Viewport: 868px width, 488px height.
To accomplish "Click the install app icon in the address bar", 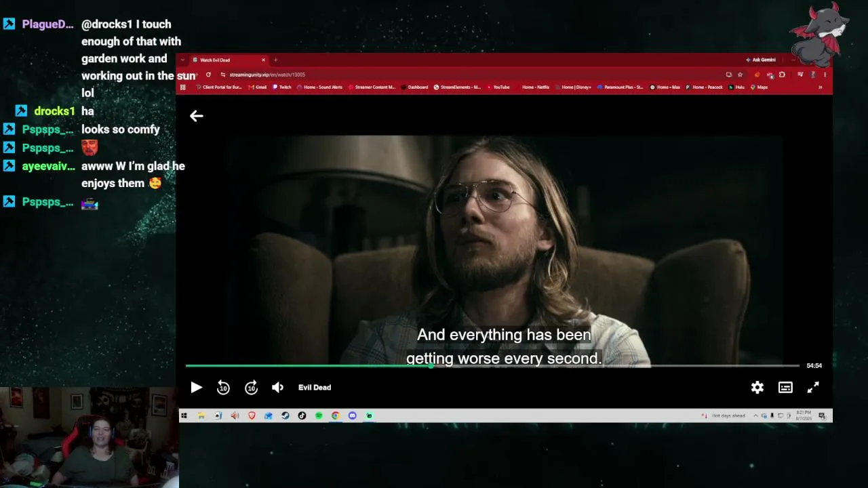I will [729, 75].
